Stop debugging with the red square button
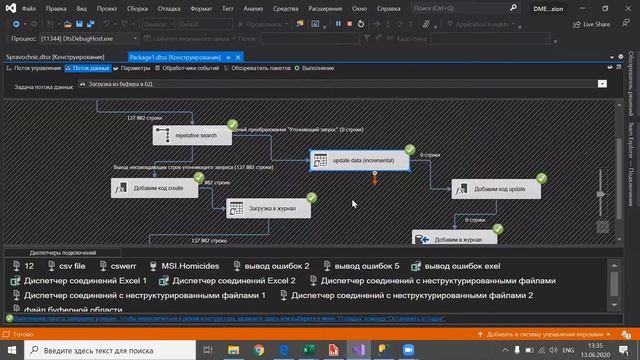This screenshot has width=640, height=360. coord(349,24)
